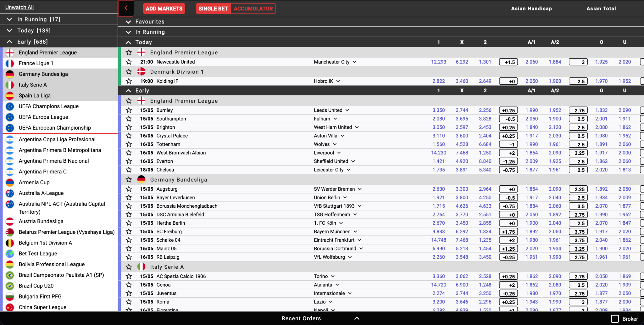644x325 pixels.
Task: Add Juventus vs Internazionale to favourites
Action: click(x=129, y=294)
